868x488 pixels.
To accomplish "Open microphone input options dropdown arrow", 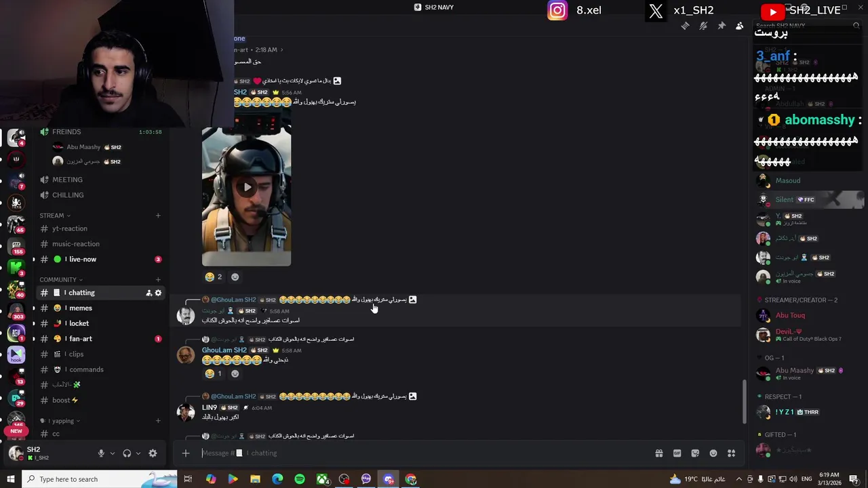I will pos(112,453).
